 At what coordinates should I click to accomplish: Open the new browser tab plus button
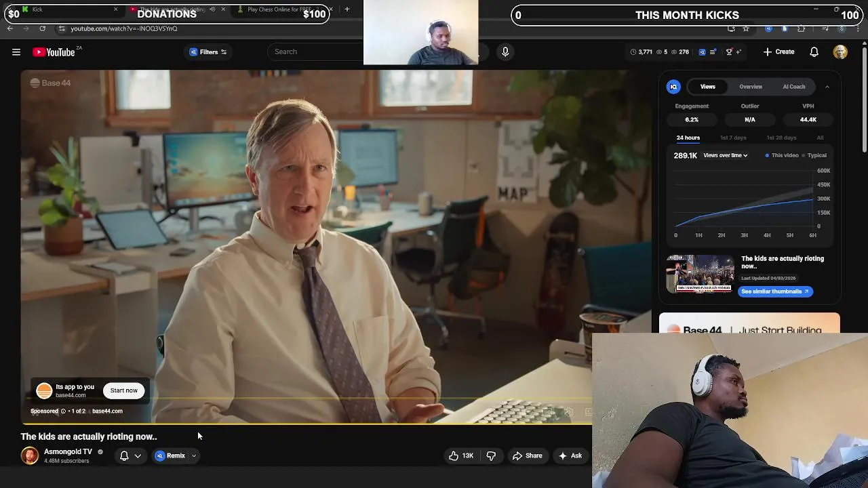tap(347, 9)
